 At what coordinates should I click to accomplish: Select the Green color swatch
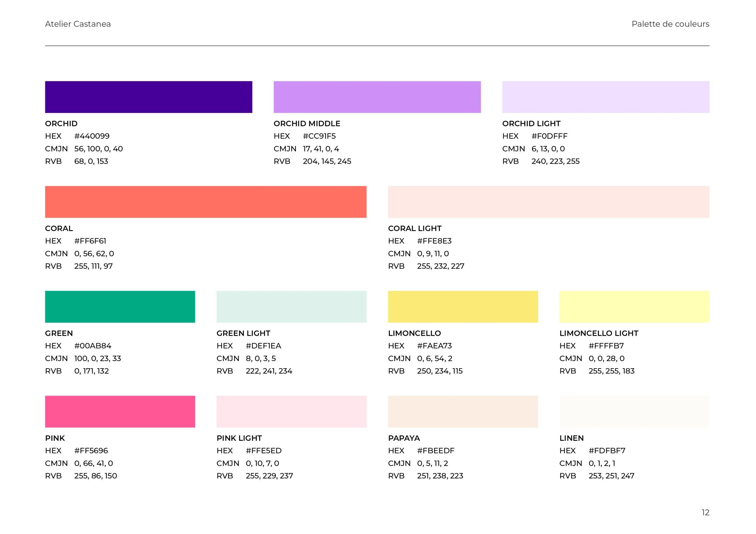pyautogui.click(x=120, y=307)
